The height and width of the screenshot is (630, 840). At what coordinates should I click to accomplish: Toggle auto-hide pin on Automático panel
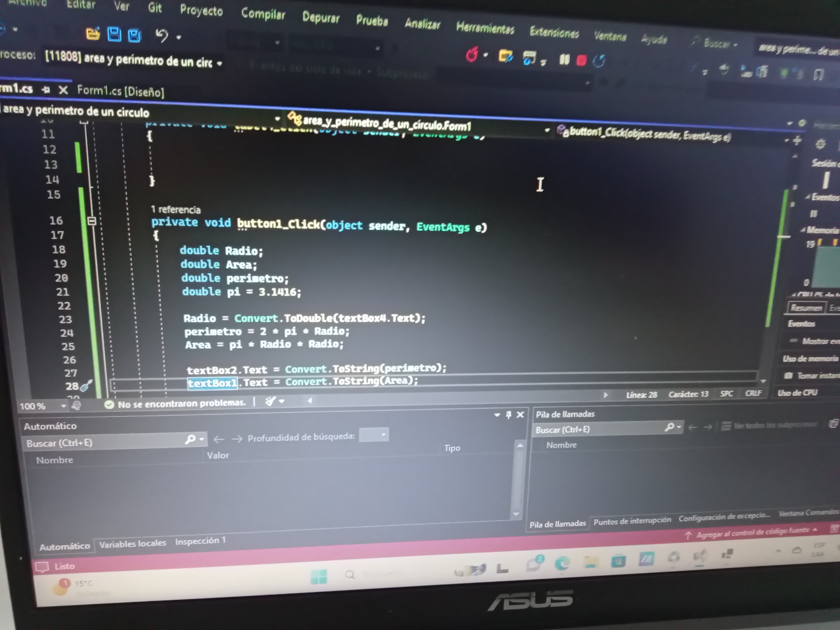tap(509, 415)
